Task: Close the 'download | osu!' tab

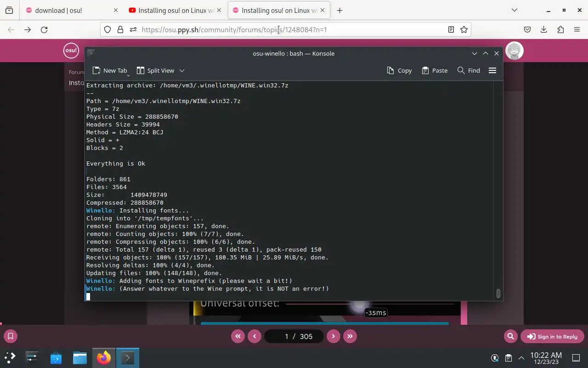Action: [116, 10]
